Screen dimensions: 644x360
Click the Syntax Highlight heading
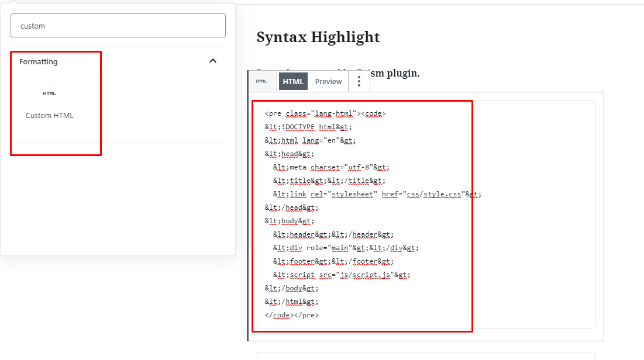(x=318, y=37)
